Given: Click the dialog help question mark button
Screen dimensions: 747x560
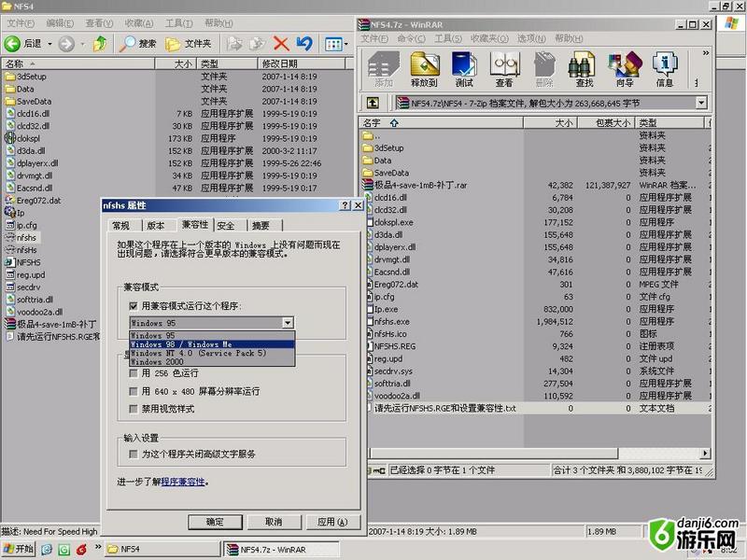Looking at the screenshot, I should [345, 205].
